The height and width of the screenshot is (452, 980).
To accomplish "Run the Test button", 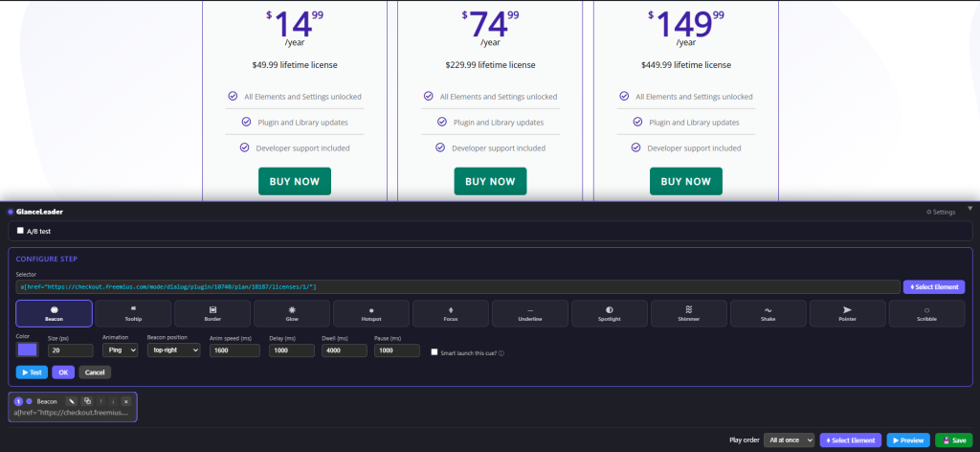I will click(x=32, y=372).
